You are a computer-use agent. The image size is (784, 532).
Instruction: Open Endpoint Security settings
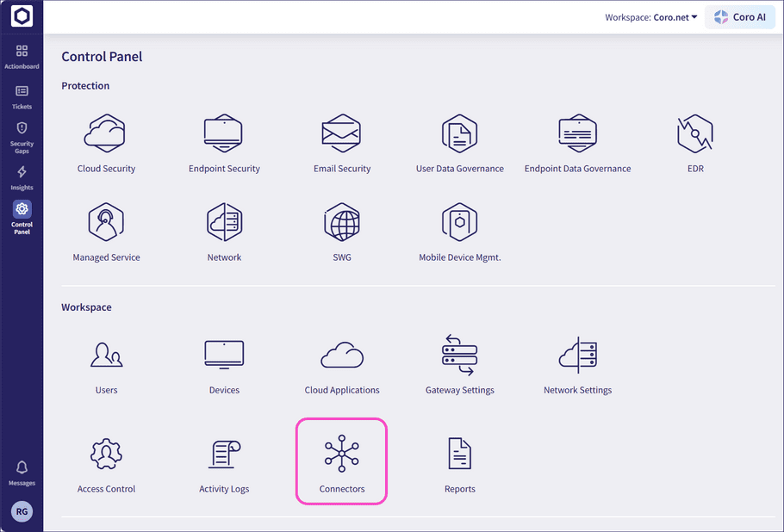[224, 135]
